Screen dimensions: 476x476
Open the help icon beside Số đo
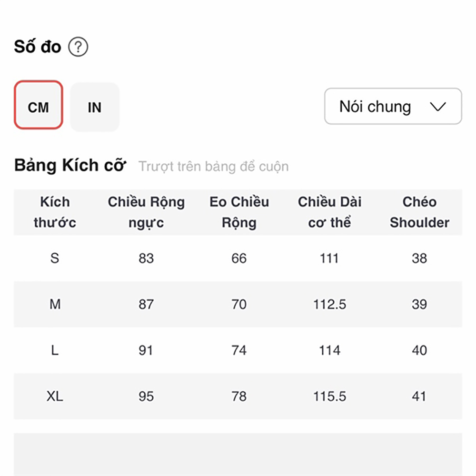pos(78,47)
